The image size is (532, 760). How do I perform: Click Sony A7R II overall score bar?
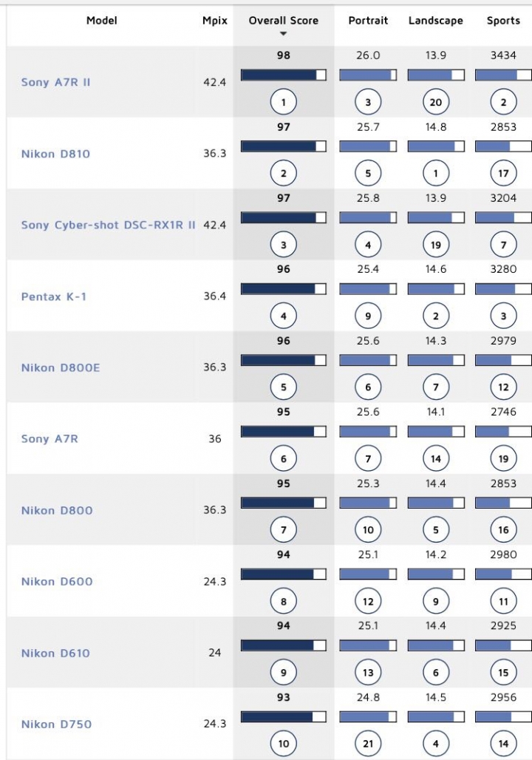coord(284,75)
